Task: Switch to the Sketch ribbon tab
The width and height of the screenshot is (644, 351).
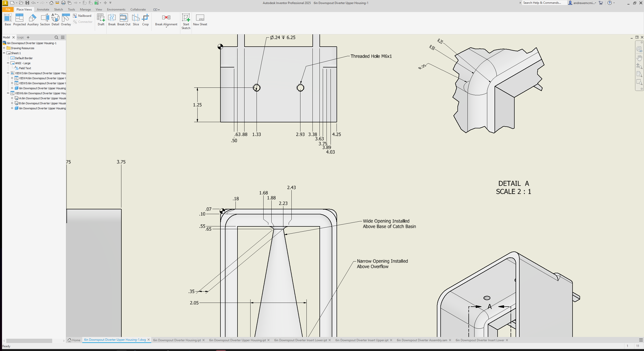Action: (x=58, y=10)
